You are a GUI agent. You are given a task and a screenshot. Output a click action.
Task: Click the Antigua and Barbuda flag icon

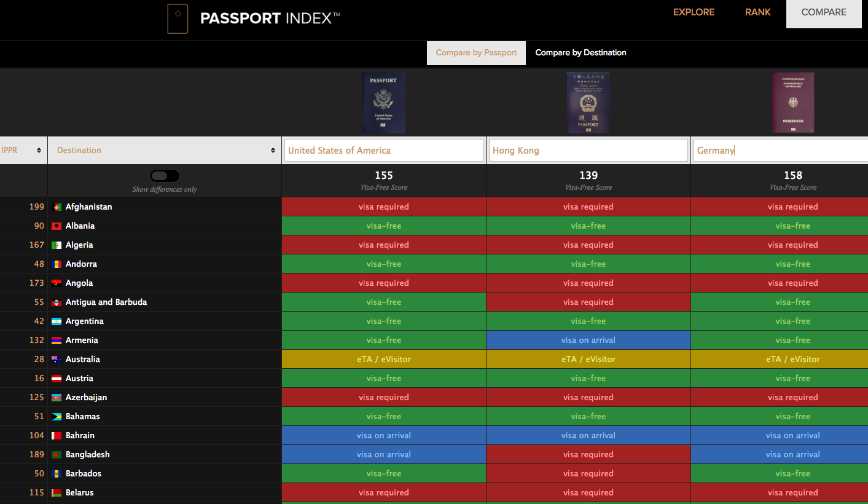click(x=57, y=302)
